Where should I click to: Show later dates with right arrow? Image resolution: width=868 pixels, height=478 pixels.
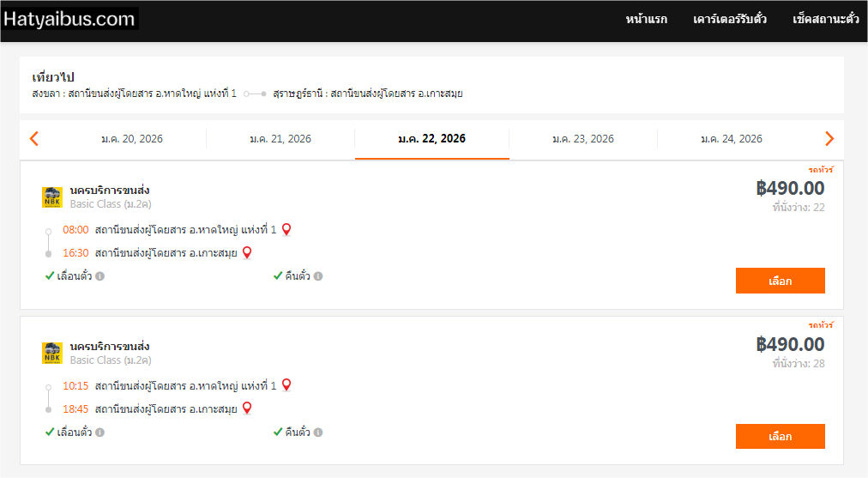click(829, 138)
